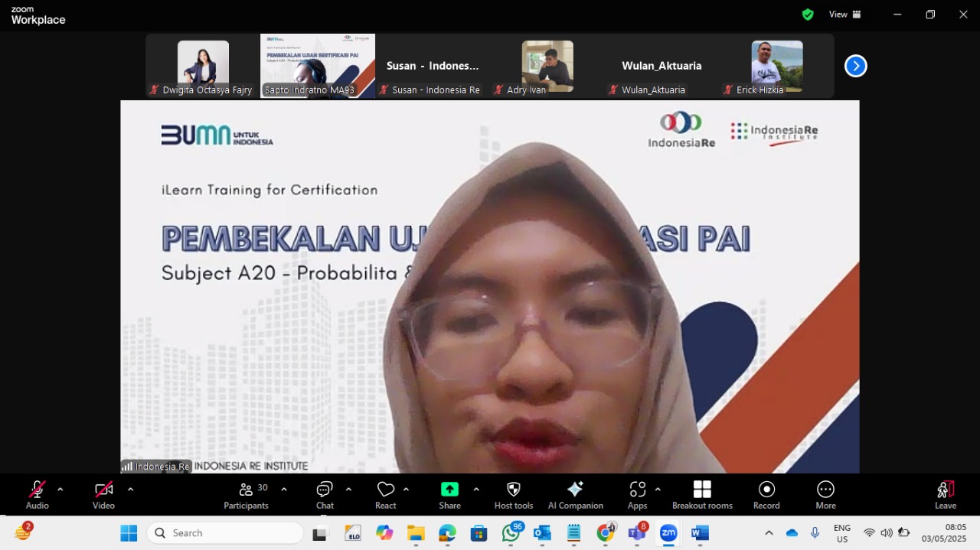Open the React emoji menu

click(385, 495)
